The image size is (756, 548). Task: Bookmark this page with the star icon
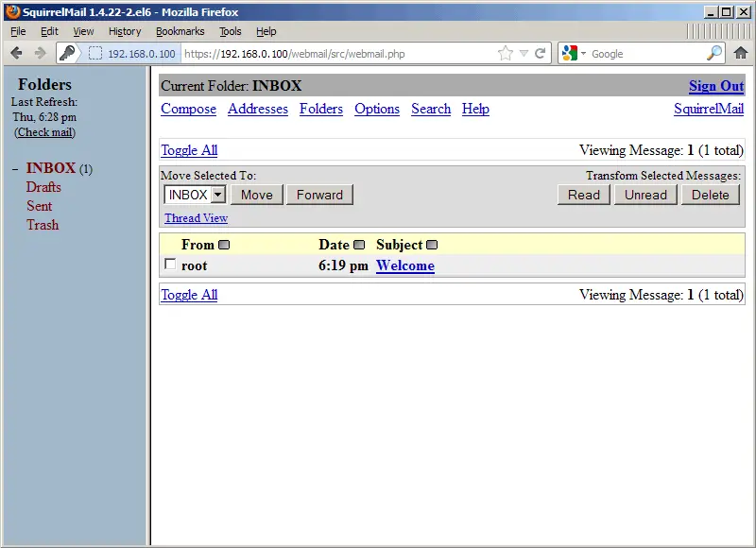(x=507, y=54)
